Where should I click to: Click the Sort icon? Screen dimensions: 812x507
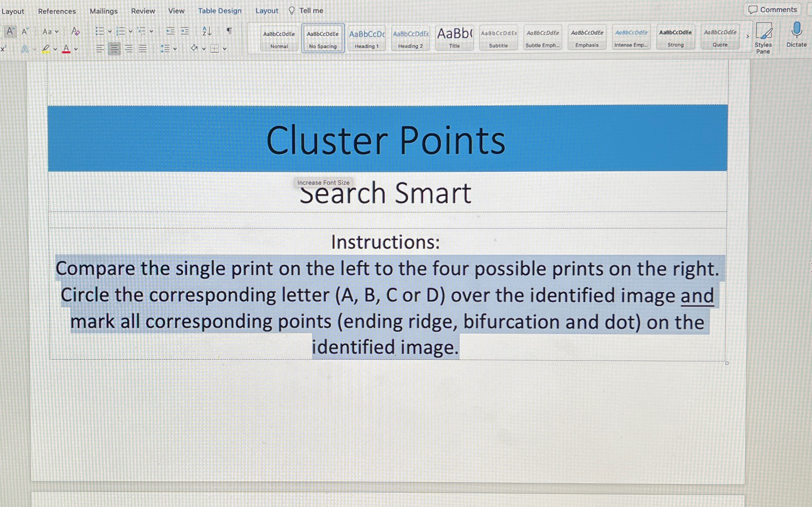[x=206, y=31]
